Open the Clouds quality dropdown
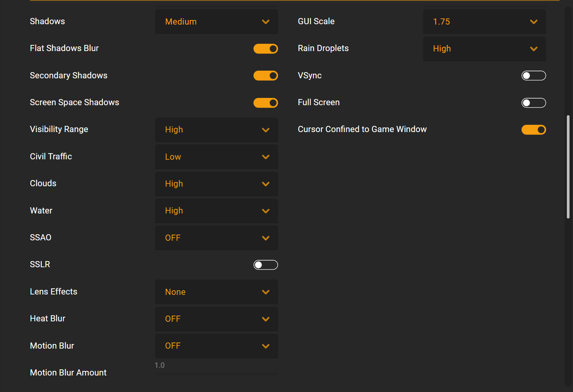The image size is (573, 392). click(x=216, y=184)
